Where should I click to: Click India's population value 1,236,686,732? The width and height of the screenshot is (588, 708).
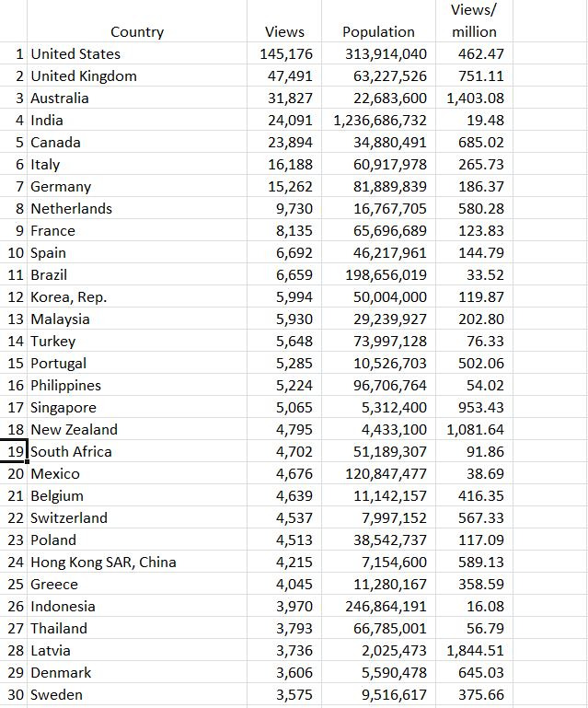pos(379,121)
